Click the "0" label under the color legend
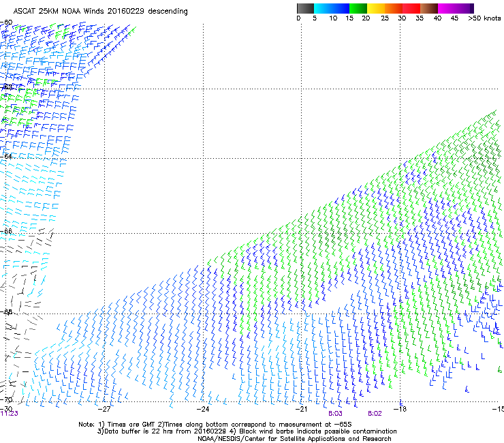The image size is (504, 443). pos(298,18)
